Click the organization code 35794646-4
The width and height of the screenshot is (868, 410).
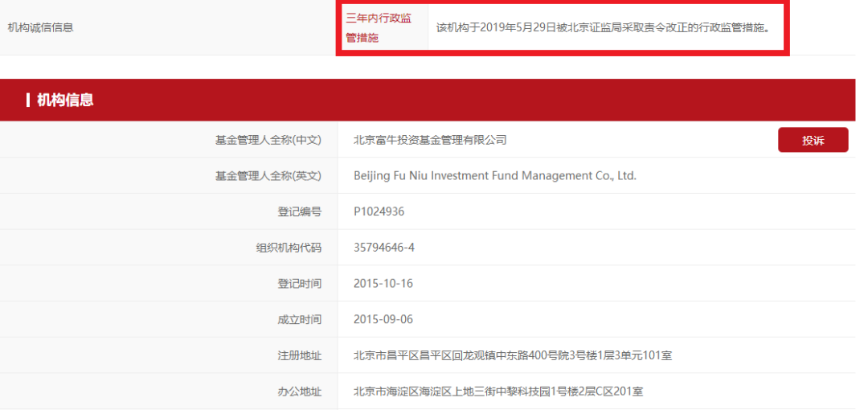[x=384, y=248]
